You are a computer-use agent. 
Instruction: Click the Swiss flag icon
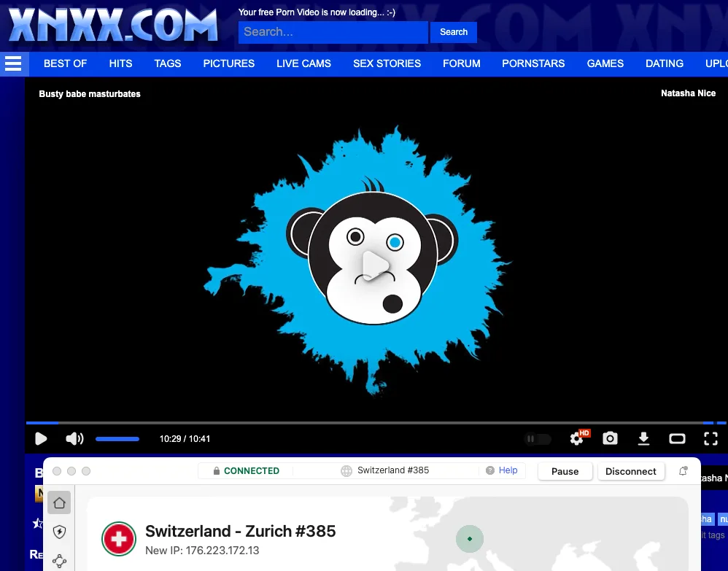119,539
